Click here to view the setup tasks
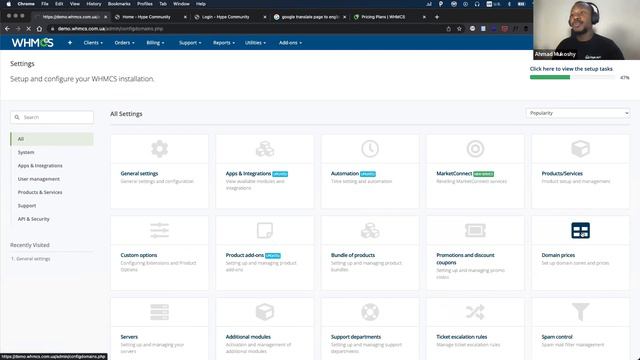This screenshot has width=640, height=360. pyautogui.click(x=571, y=69)
